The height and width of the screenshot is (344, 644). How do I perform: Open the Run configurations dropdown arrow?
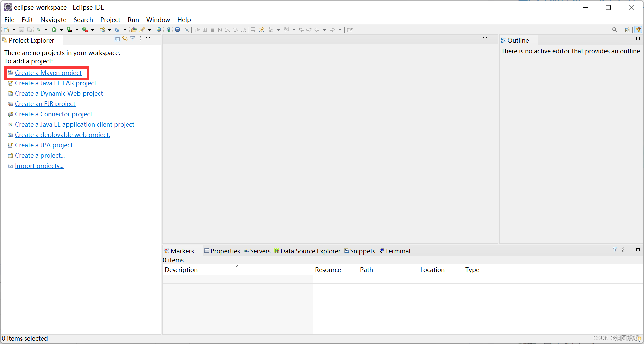pos(61,30)
